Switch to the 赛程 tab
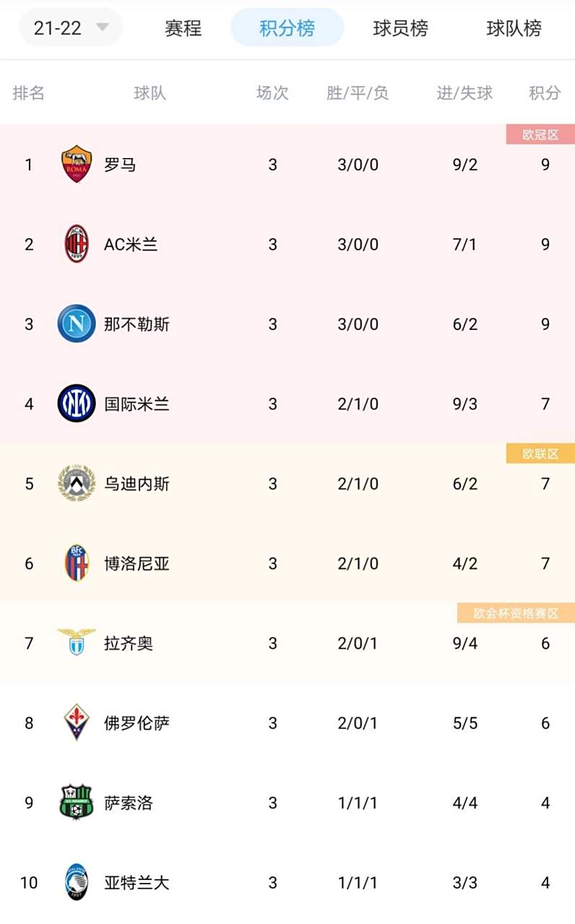This screenshot has width=575, height=924. point(183,28)
